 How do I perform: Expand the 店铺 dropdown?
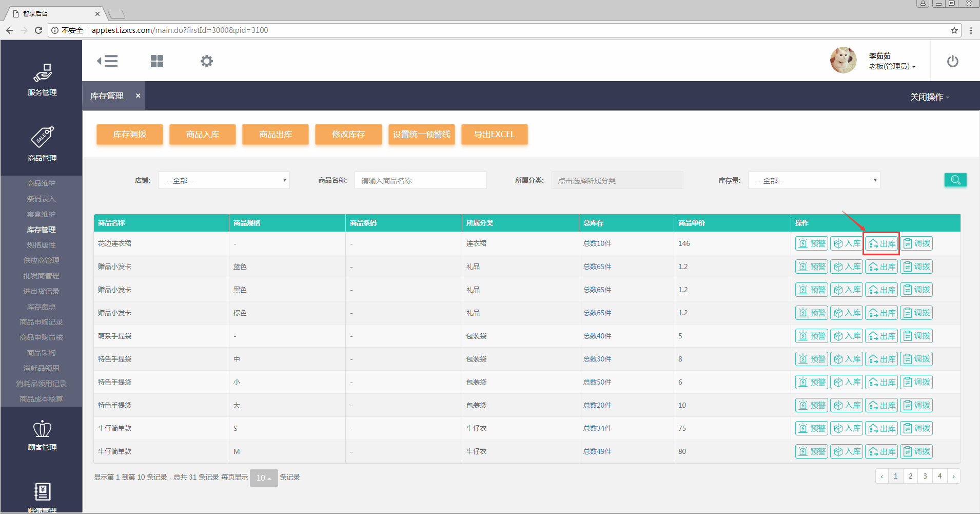(x=224, y=180)
